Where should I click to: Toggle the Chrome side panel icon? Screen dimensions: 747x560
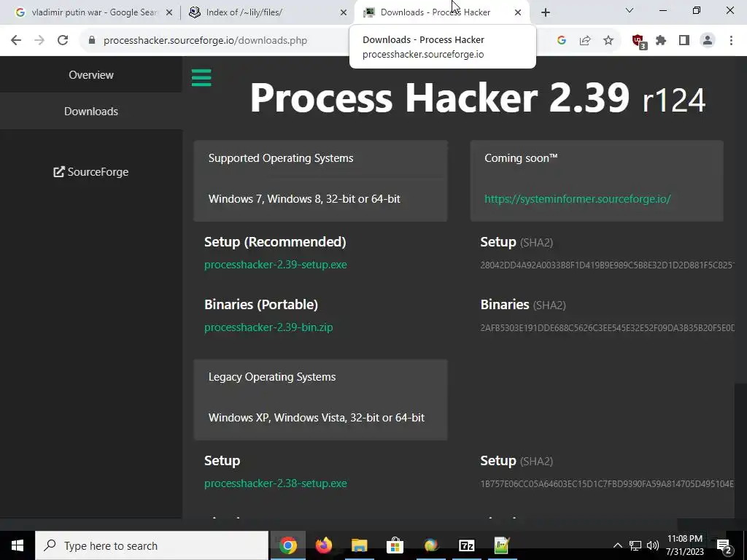(x=684, y=41)
